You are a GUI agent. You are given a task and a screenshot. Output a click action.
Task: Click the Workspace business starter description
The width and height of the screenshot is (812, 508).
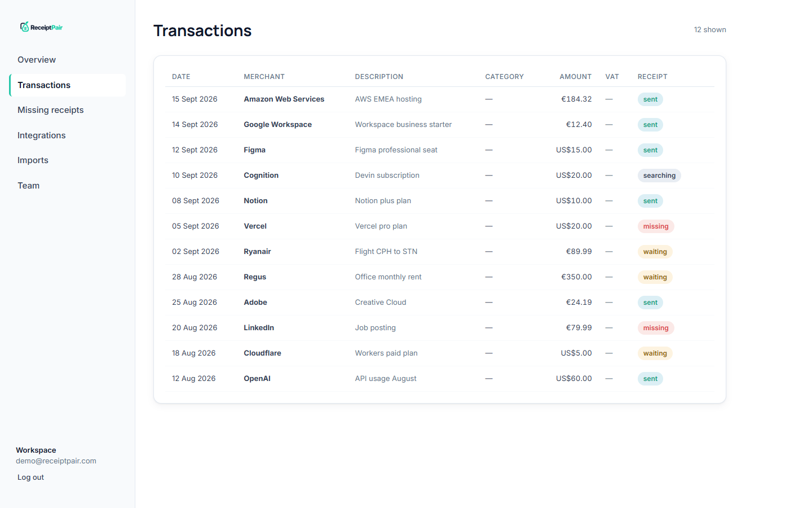(x=403, y=125)
